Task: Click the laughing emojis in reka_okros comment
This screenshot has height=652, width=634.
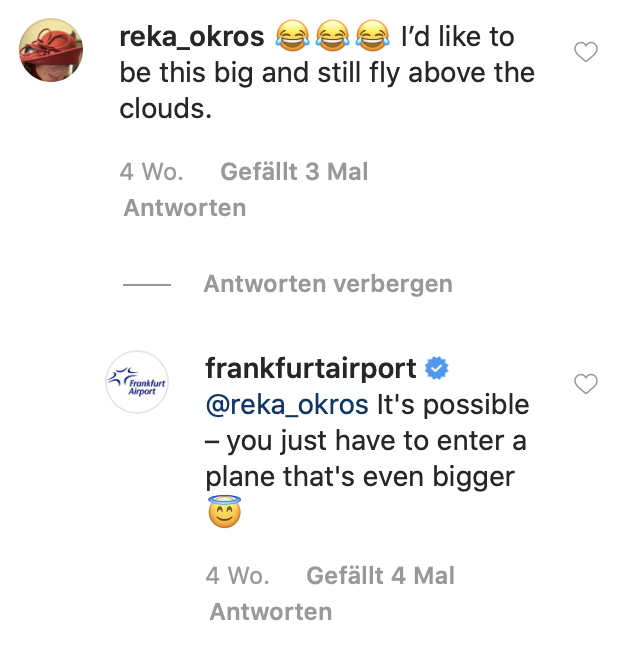Action: pyautogui.click(x=331, y=39)
